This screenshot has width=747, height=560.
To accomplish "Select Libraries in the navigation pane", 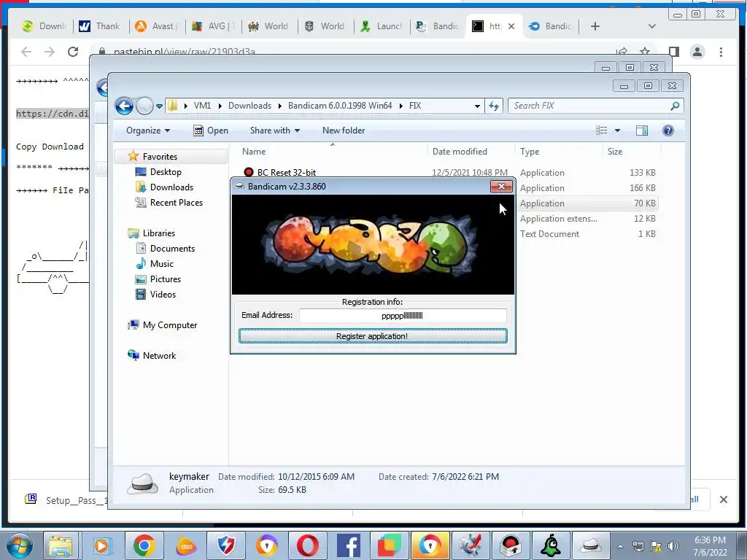I will point(158,233).
